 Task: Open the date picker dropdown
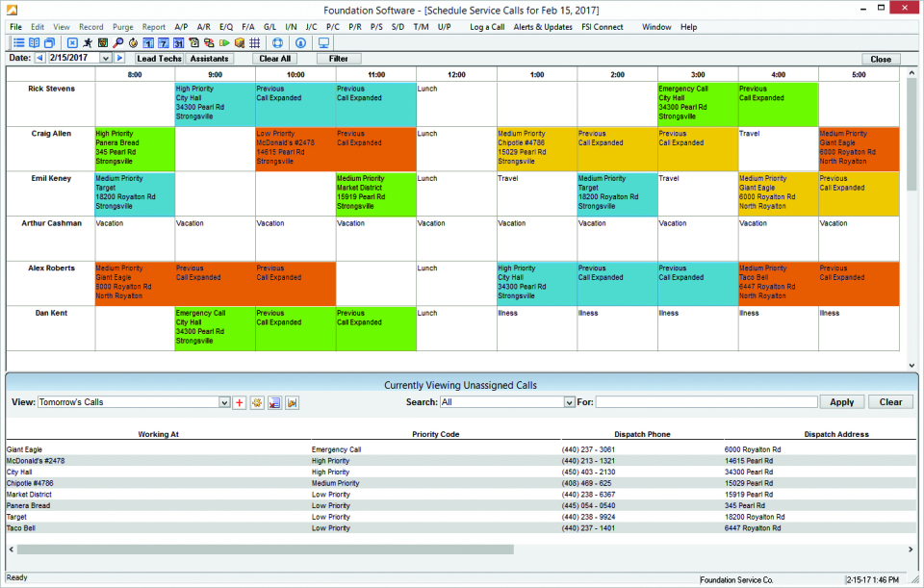pos(106,58)
